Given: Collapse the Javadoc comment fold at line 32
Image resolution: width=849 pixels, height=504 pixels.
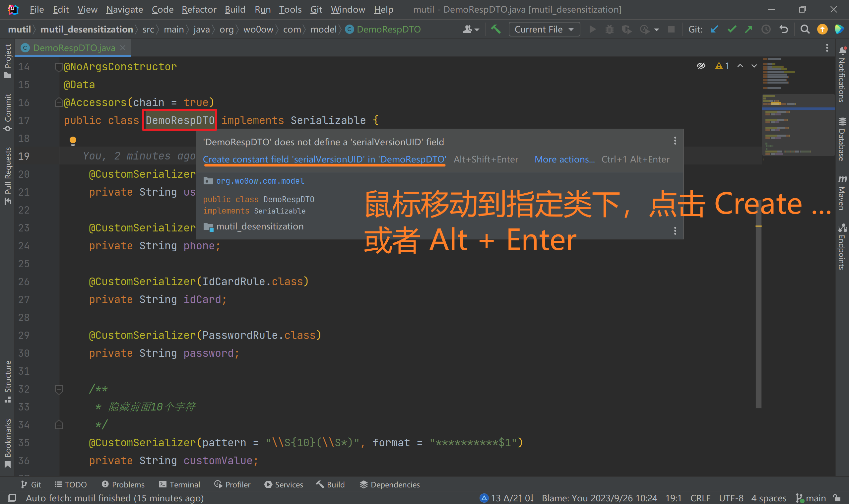Looking at the screenshot, I should (x=59, y=389).
